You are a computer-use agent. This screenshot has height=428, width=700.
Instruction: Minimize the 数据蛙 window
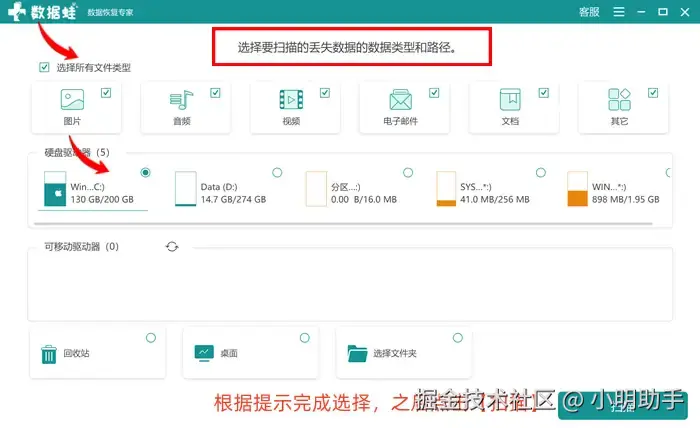[x=642, y=12]
